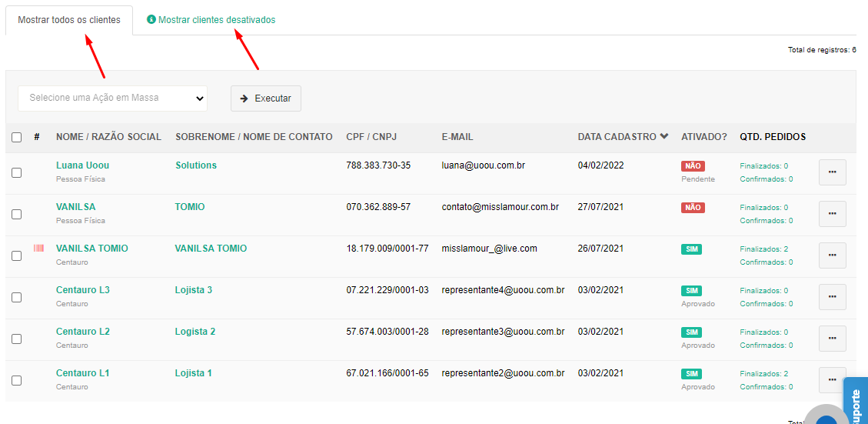Click the Executar button
Viewport: 868px width, 424px height.
pyautogui.click(x=266, y=98)
